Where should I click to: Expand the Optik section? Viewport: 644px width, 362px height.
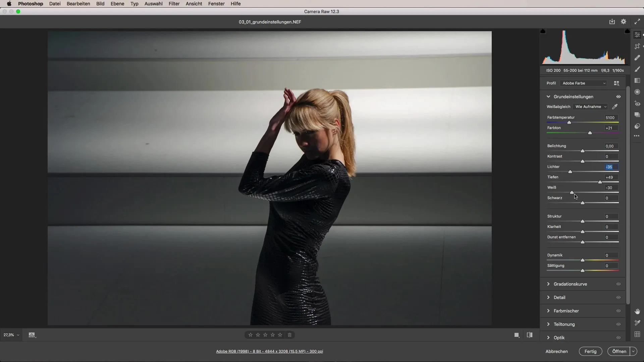coord(548,338)
